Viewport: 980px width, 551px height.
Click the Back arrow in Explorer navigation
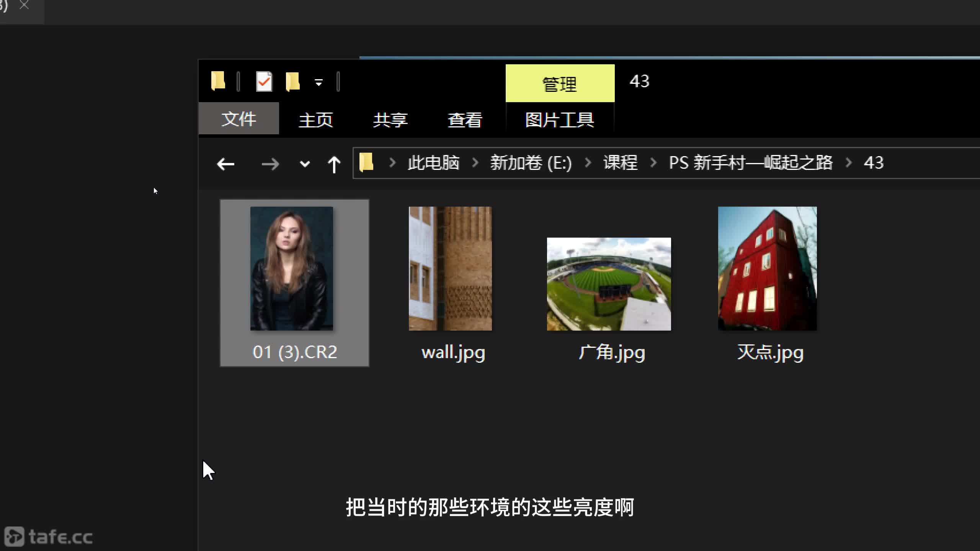[225, 164]
